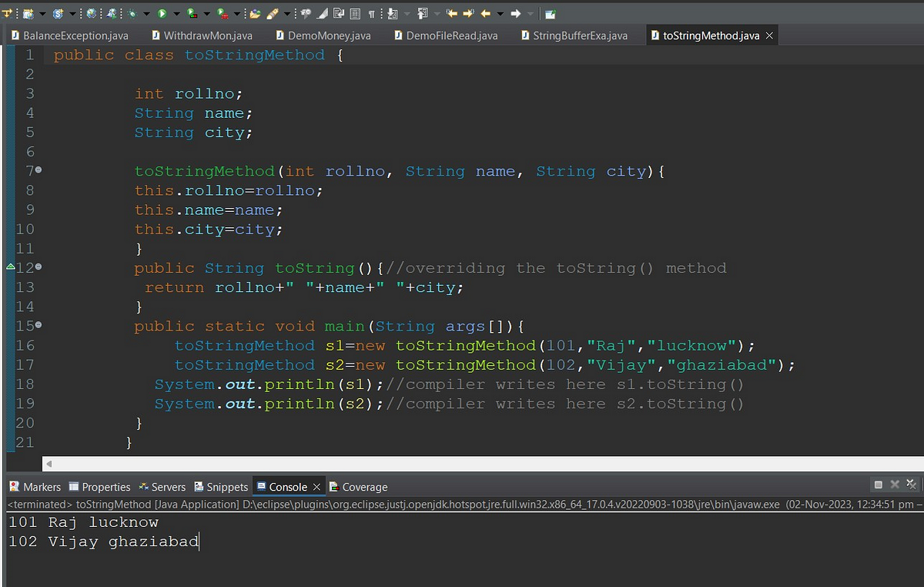Click the Next Edit Location arrow icon

tap(468, 14)
